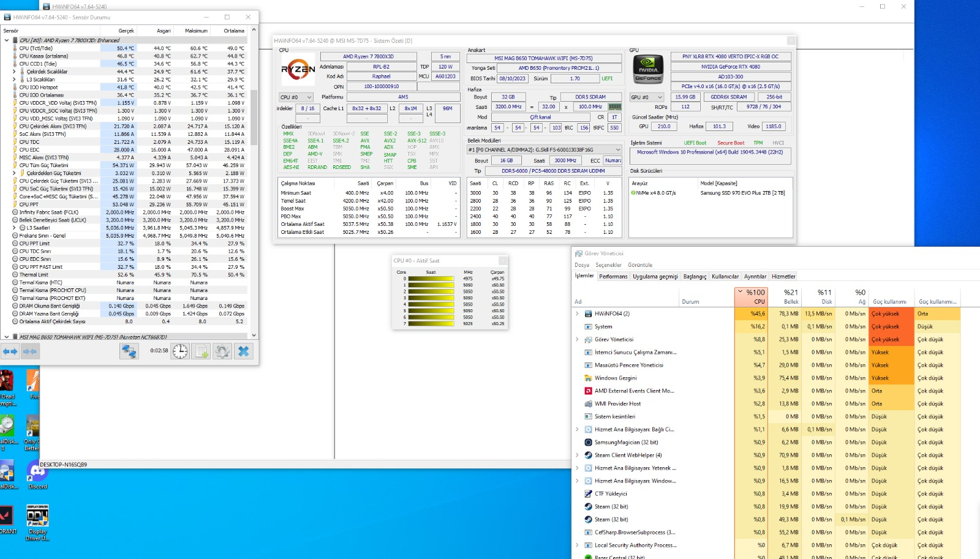Open the GPU #0 selector dropdown
The image size is (980, 559).
coord(647,97)
